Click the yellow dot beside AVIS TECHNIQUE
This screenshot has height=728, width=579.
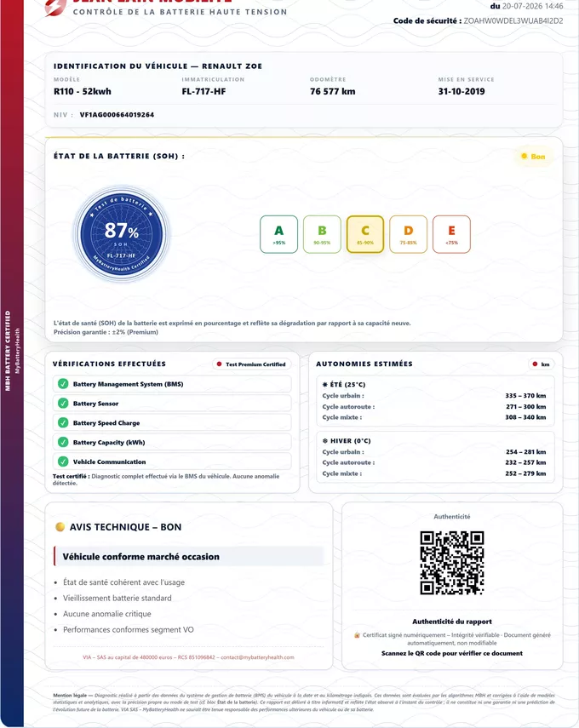tap(60, 527)
